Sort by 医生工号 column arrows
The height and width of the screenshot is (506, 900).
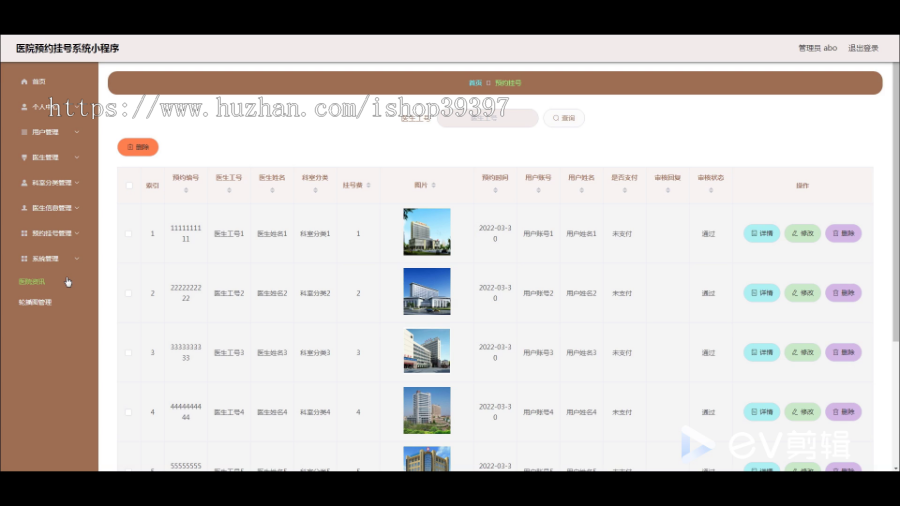coord(229,190)
